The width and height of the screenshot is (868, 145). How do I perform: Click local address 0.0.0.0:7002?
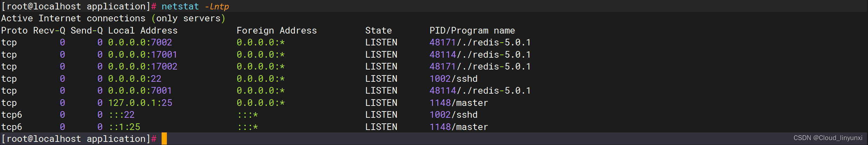coord(140,42)
